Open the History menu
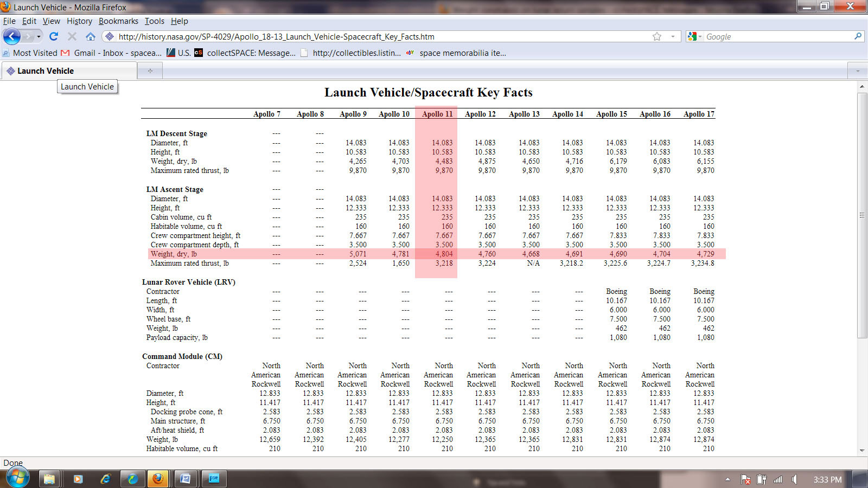The height and width of the screenshot is (488, 868). (79, 21)
